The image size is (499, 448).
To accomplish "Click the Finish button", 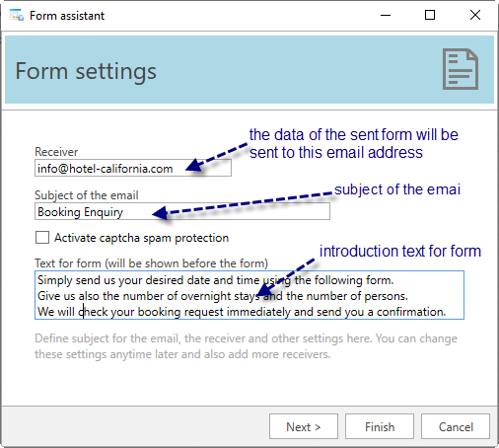I will pos(380,426).
